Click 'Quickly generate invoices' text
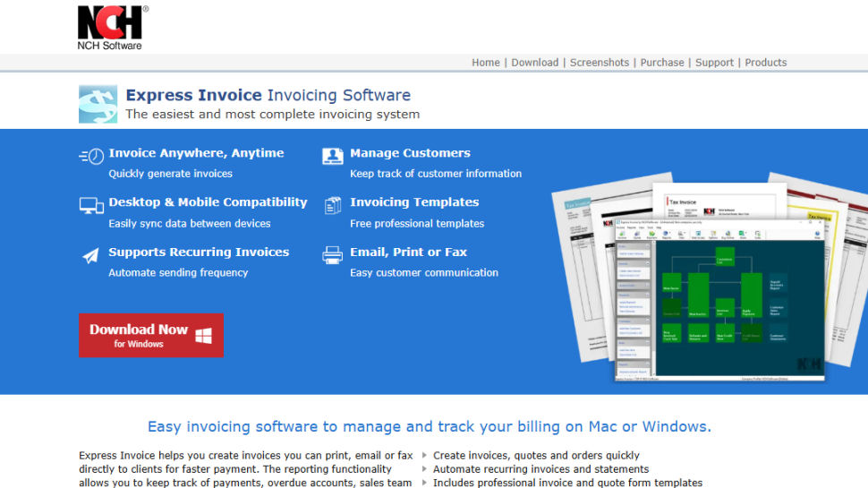868x488 pixels. click(x=171, y=174)
